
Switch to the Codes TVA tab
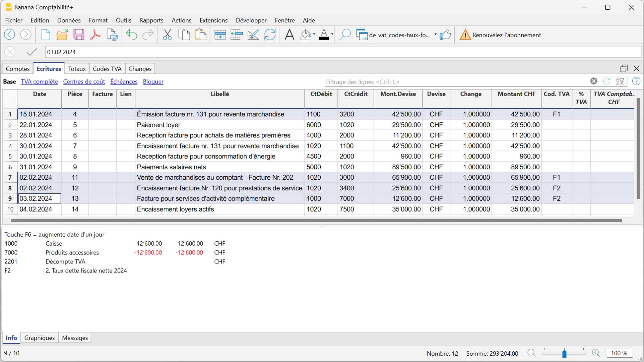pos(107,69)
